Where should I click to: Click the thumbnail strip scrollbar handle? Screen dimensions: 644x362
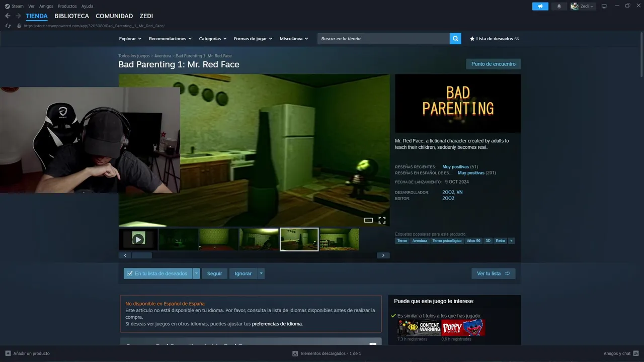141,255
